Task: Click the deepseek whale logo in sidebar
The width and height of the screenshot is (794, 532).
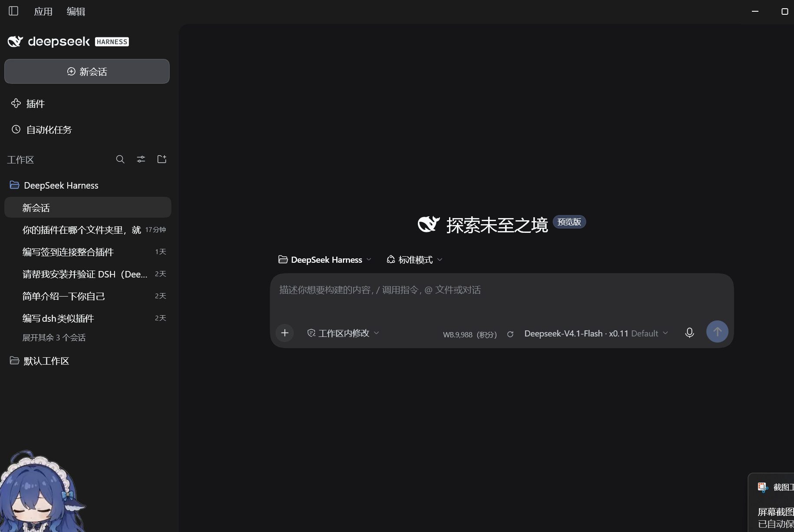Action: (x=15, y=42)
